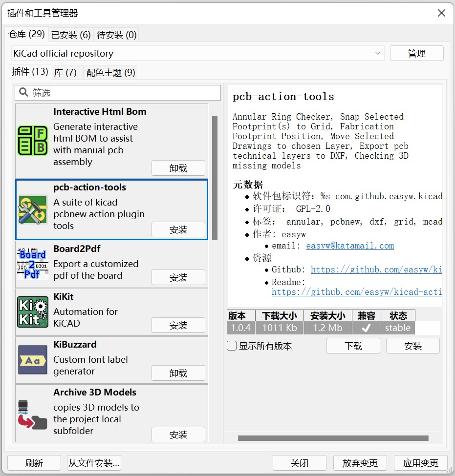
Task: Uninstall Interactive Html Bom with 卸载
Action: [x=178, y=168]
